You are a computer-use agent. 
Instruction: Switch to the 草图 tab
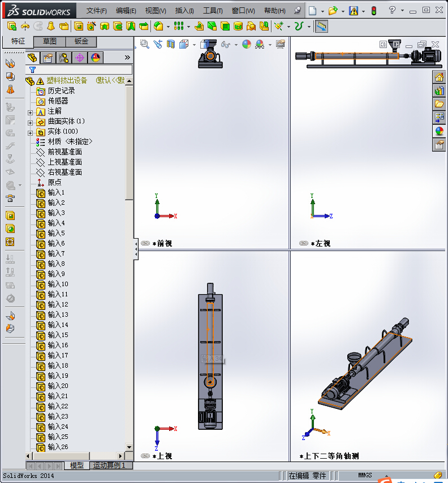point(49,41)
